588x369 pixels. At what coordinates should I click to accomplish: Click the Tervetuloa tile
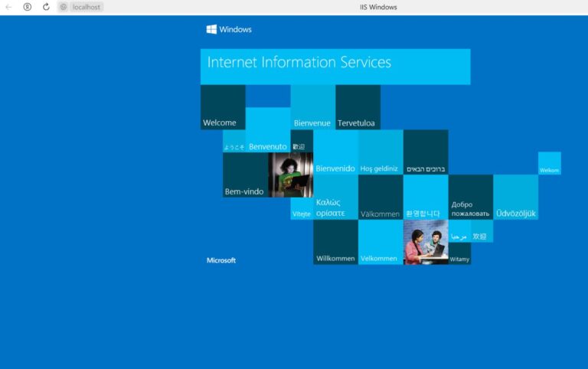[x=358, y=107]
